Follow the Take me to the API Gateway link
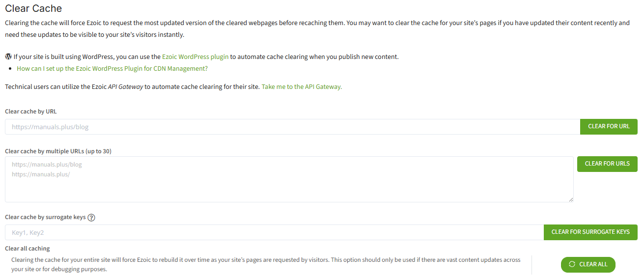 coord(302,87)
